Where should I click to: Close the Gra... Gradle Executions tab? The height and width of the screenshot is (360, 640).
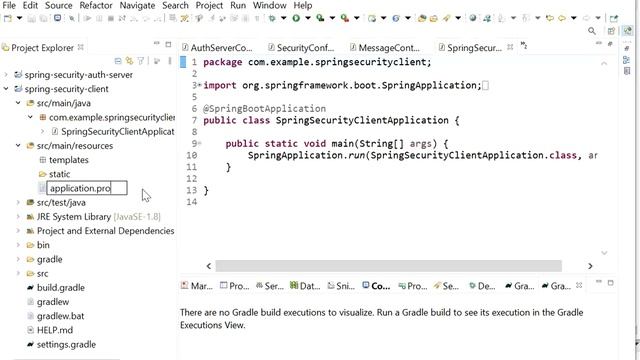click(x=579, y=286)
